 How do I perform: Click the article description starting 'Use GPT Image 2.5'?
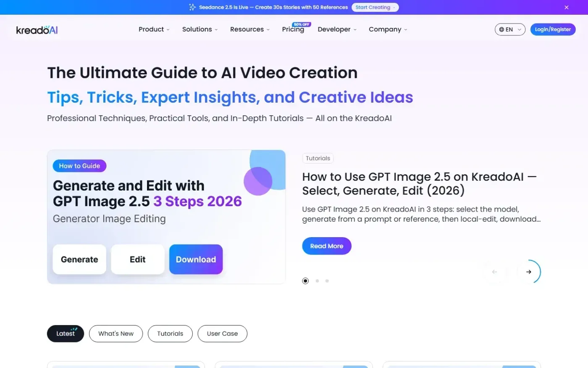(x=421, y=214)
